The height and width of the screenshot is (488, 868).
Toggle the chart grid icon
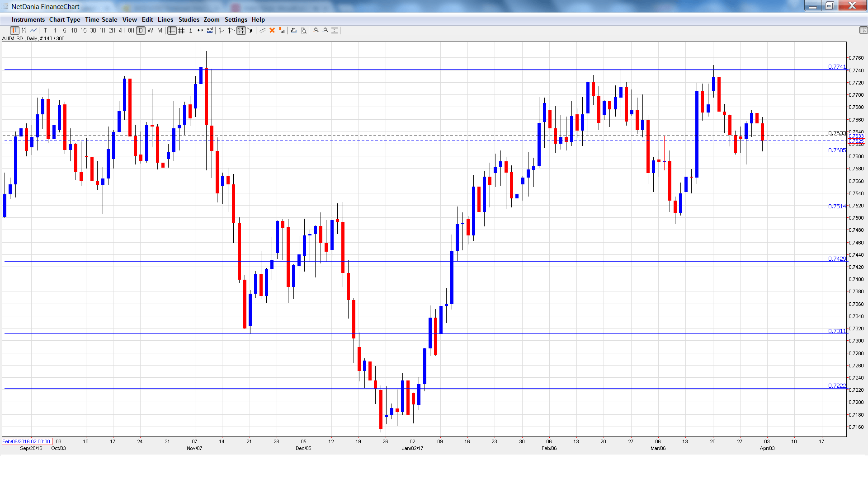coord(181,30)
